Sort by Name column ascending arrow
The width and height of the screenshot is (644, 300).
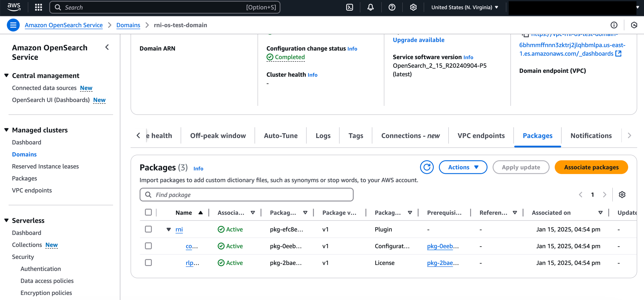click(200, 213)
